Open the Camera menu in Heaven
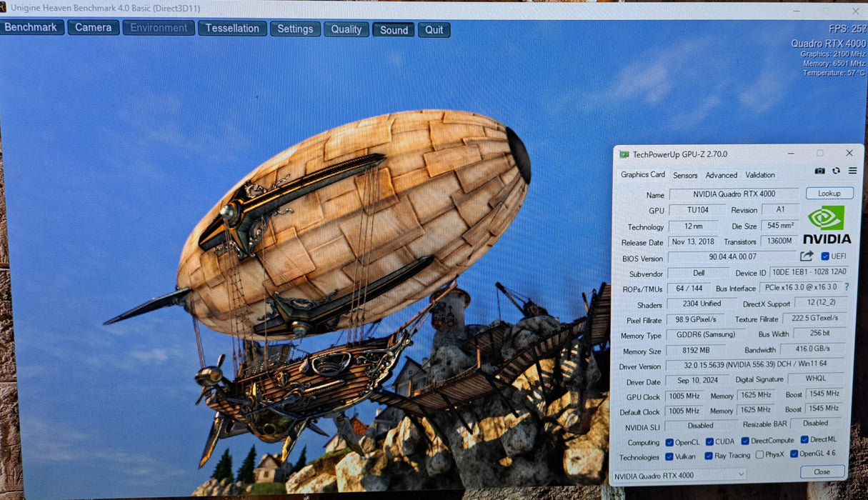Image resolution: width=868 pixels, height=500 pixels. pyautogui.click(x=94, y=27)
